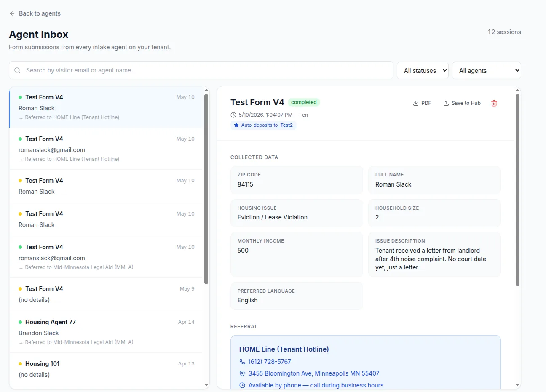Click the yellow status dot of Housing 101

tap(20, 364)
